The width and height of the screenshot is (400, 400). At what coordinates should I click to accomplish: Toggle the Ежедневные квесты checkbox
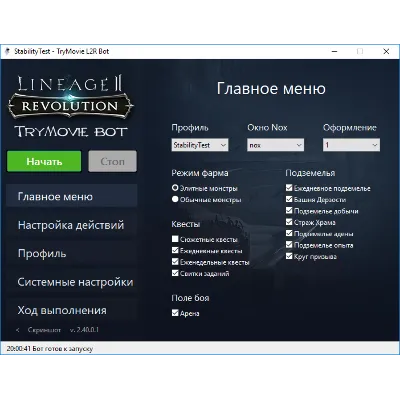point(175,250)
